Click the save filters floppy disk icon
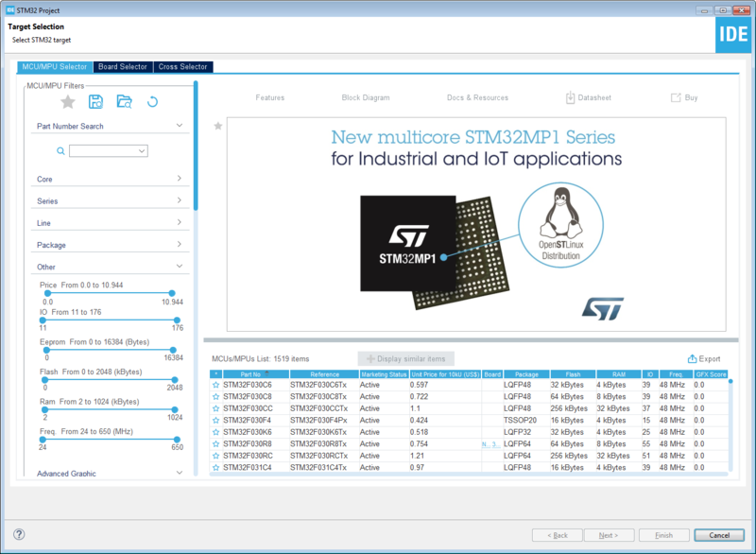This screenshot has width=756, height=554. [95, 102]
